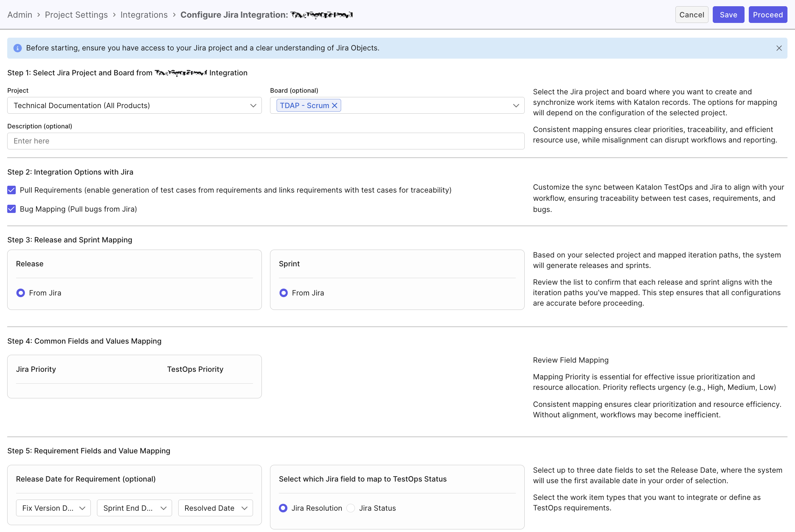Navigate to Integrations breadcrumb
This screenshot has height=532, width=795.
pos(144,15)
